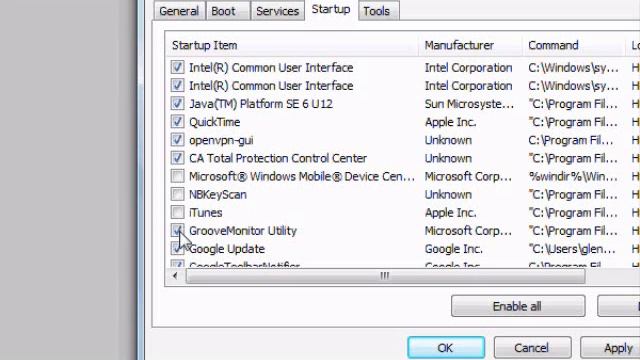This screenshot has height=360, width=640.
Task: Select the openvpn-gui row text
Action: coord(221,140)
